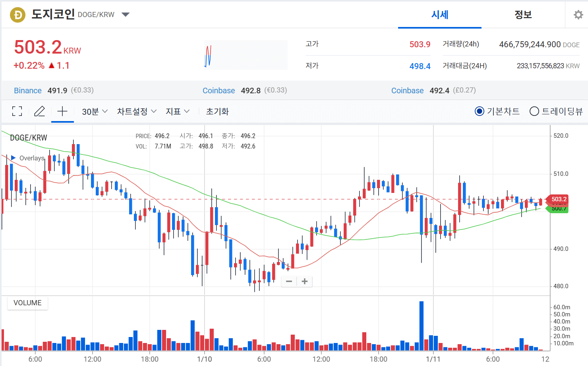This screenshot has height=366, width=588.
Task: Open the Coinbase price link
Action: coord(219,90)
